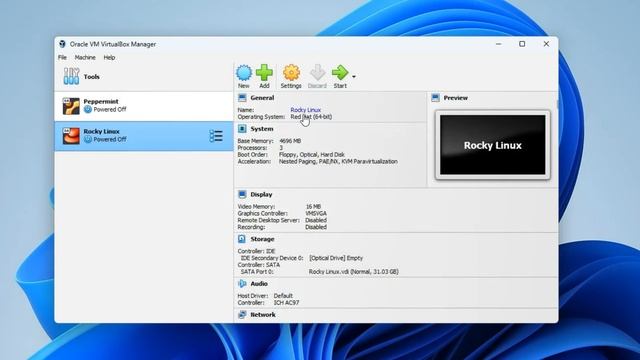Image resolution: width=640 pixels, height=360 pixels.
Task: Click the System section heading
Action: coord(262,129)
